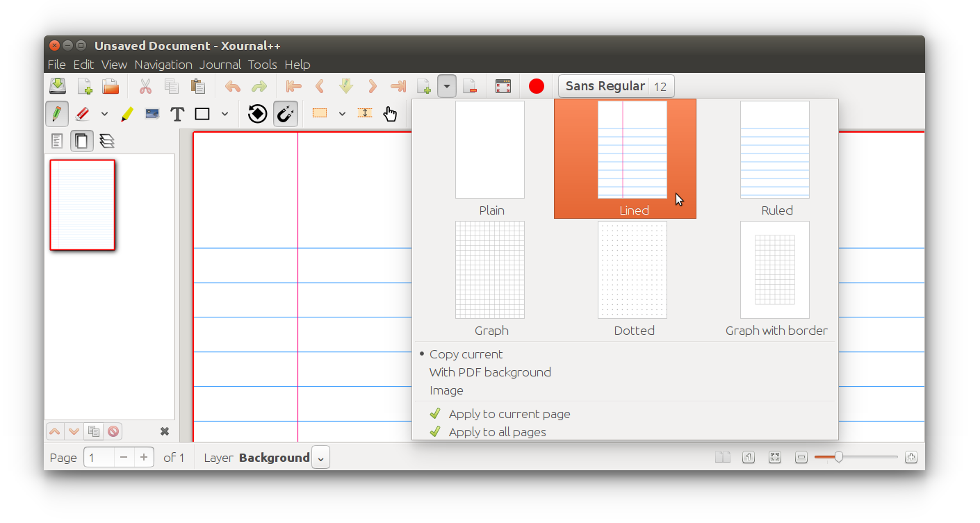Adjust the zoom slider
The image size is (980, 523).
(x=839, y=457)
